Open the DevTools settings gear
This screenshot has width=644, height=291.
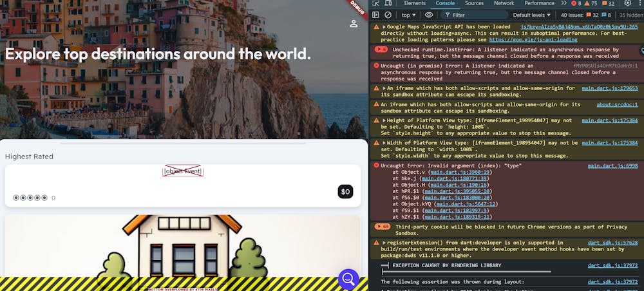[x=627, y=3]
